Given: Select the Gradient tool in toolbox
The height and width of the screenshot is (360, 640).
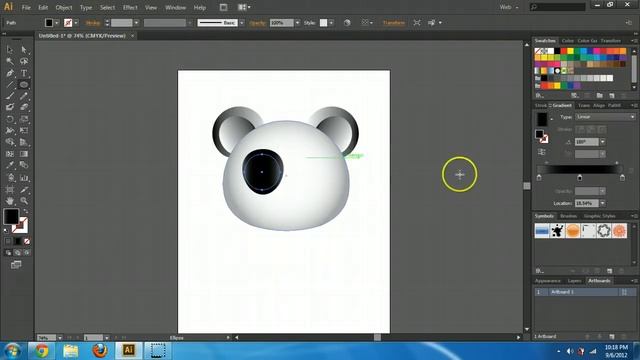Looking at the screenshot, I should coord(24,154).
